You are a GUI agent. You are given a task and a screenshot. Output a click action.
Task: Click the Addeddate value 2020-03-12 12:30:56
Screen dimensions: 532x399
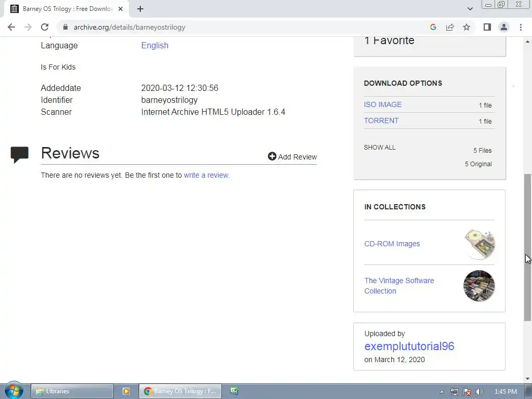pyautogui.click(x=179, y=88)
